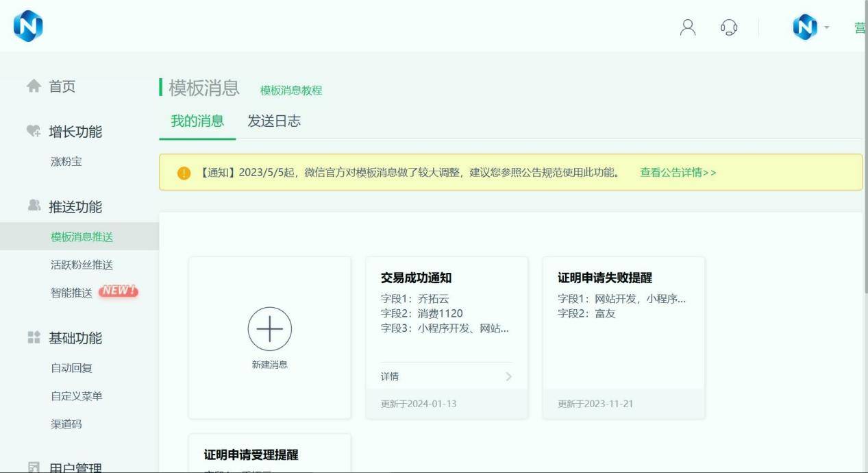
Task: Open the 模板消息教程 link
Action: pyautogui.click(x=291, y=90)
